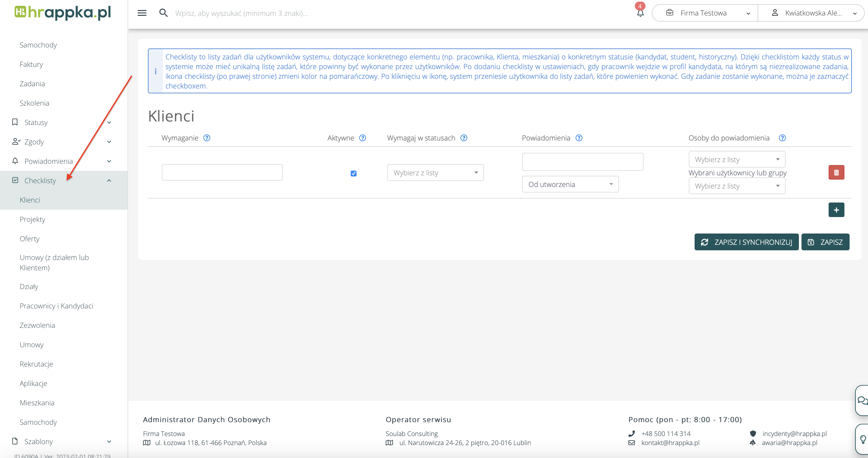Viewport: 868px width, 458px height.
Task: Open Pracownicy i Kandydaci checklist item
Action: (x=56, y=306)
